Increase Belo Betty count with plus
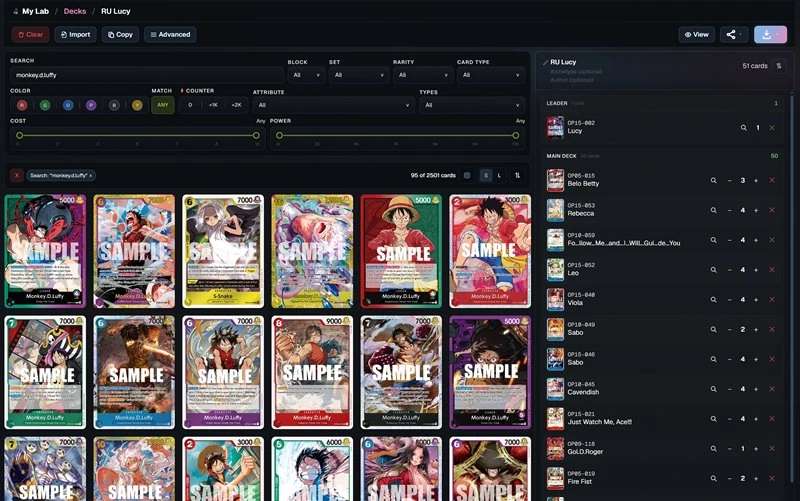The image size is (800, 501). pyautogui.click(x=756, y=180)
